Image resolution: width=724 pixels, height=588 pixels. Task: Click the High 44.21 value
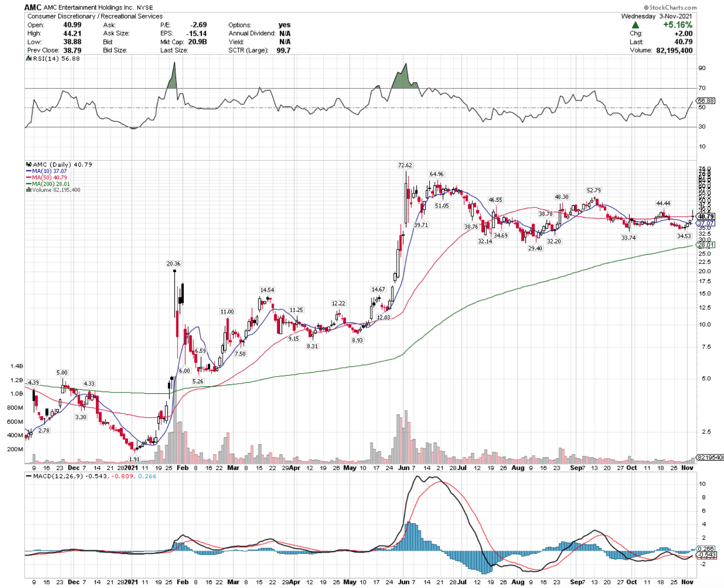pyautogui.click(x=72, y=33)
